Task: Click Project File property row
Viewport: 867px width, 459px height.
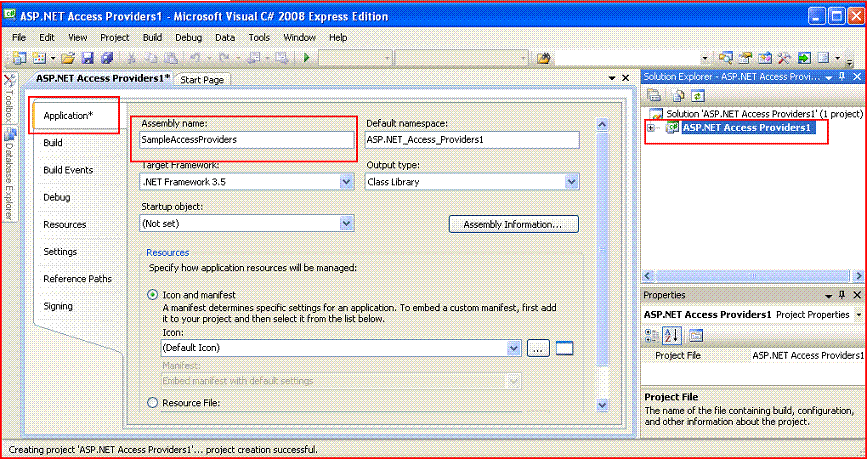Action: coord(754,355)
